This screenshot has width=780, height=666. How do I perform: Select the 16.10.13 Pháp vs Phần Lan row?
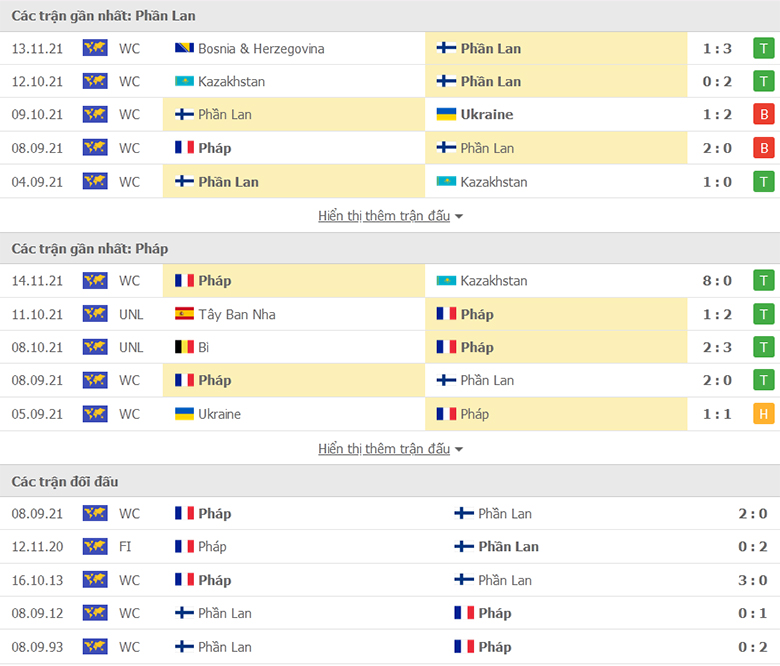point(390,580)
